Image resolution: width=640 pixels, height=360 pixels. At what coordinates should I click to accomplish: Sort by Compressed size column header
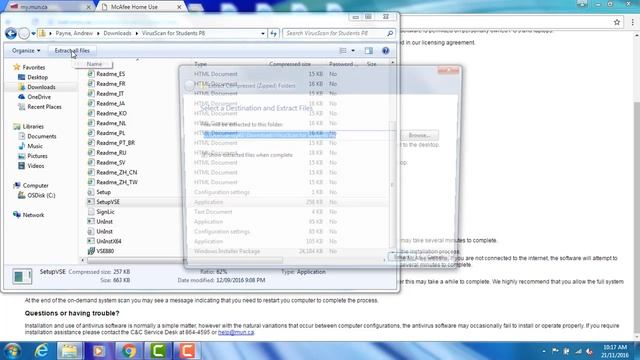point(290,64)
